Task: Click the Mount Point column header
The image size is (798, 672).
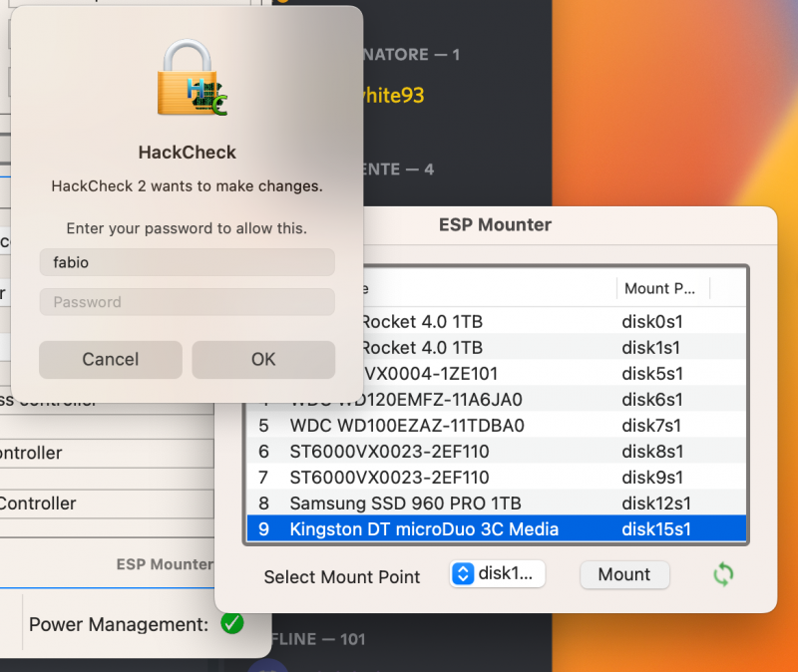Action: point(660,289)
